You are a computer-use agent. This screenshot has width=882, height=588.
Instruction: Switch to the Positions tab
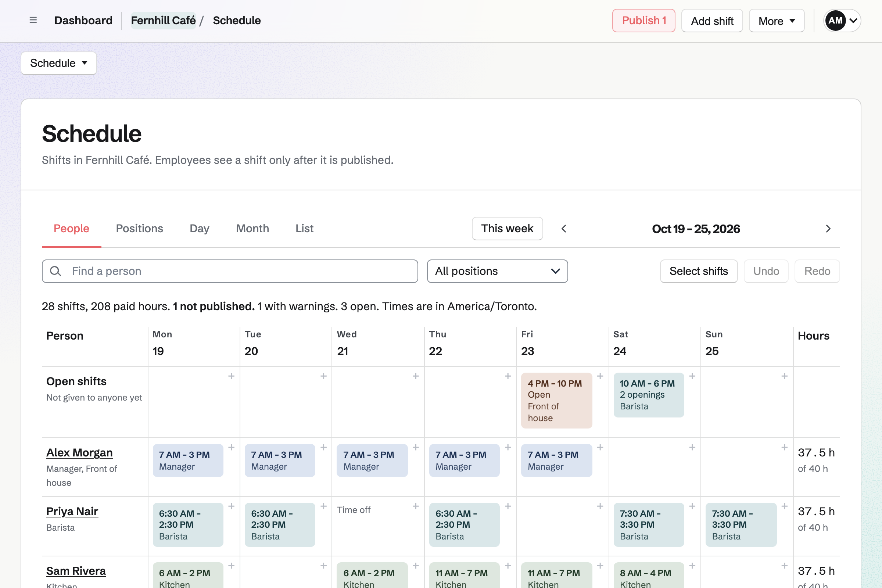pyautogui.click(x=140, y=228)
